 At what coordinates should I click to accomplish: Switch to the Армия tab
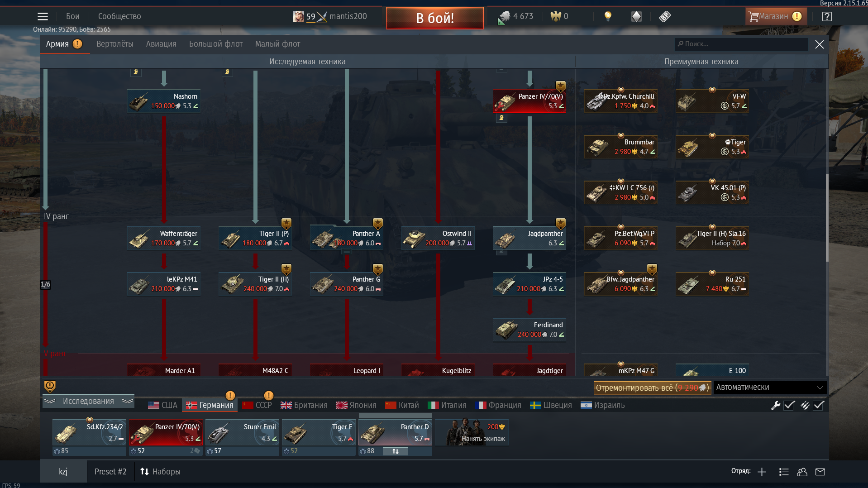click(x=64, y=44)
